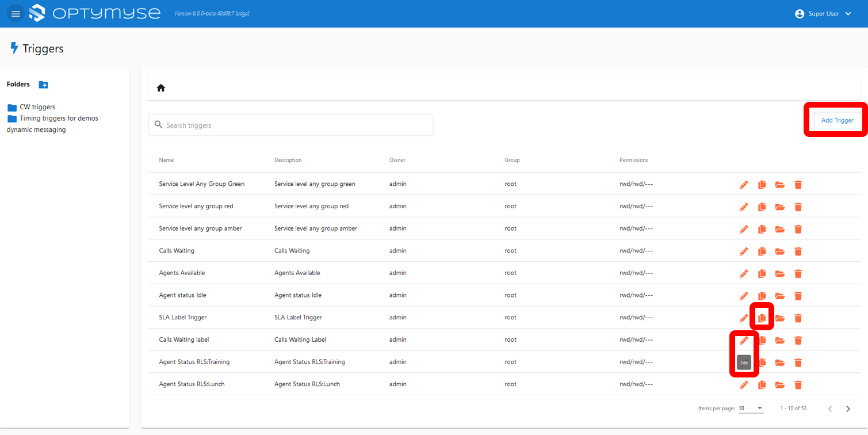
Task: Click the Search triggers input field
Action: tap(290, 125)
